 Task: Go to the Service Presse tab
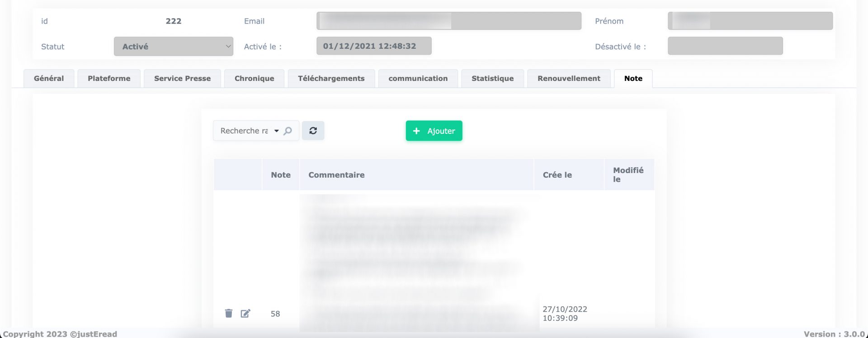(x=182, y=79)
